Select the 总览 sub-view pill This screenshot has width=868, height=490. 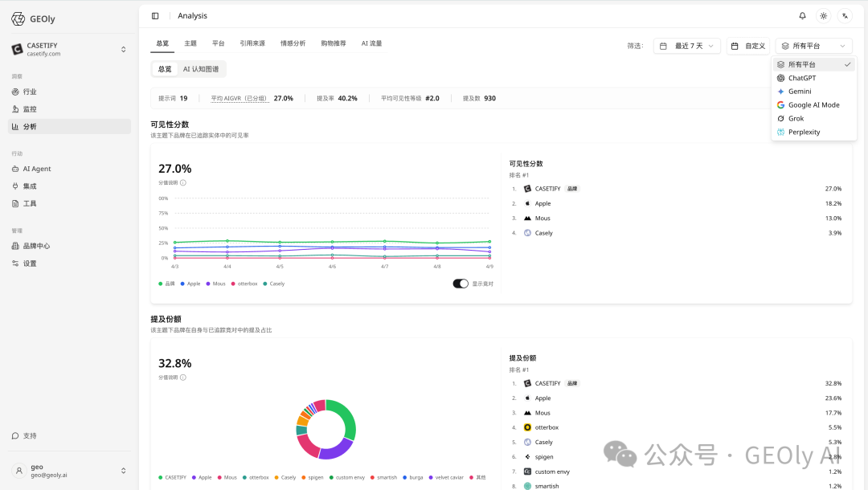(x=165, y=69)
